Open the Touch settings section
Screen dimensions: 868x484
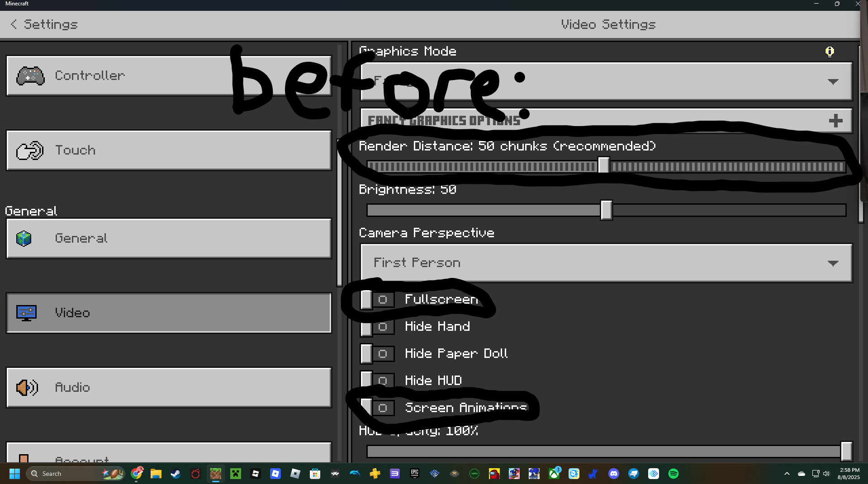point(169,150)
